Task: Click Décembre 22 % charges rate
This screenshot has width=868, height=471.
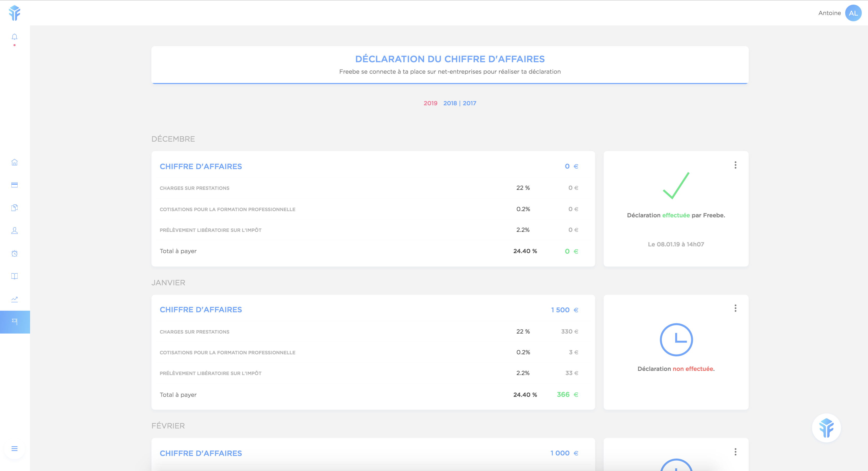Action: [523, 188]
